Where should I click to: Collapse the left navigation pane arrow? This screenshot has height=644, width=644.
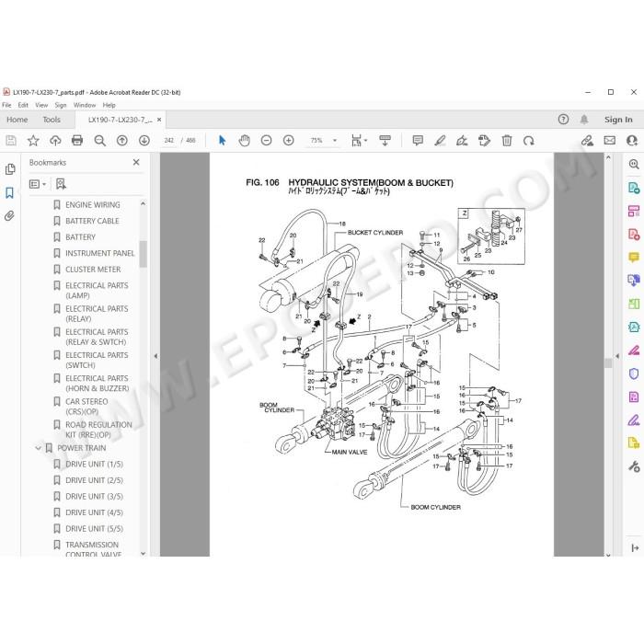coord(155,356)
